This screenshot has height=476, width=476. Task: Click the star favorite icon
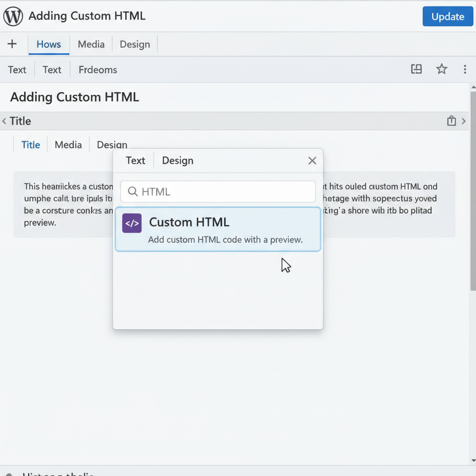coord(442,69)
